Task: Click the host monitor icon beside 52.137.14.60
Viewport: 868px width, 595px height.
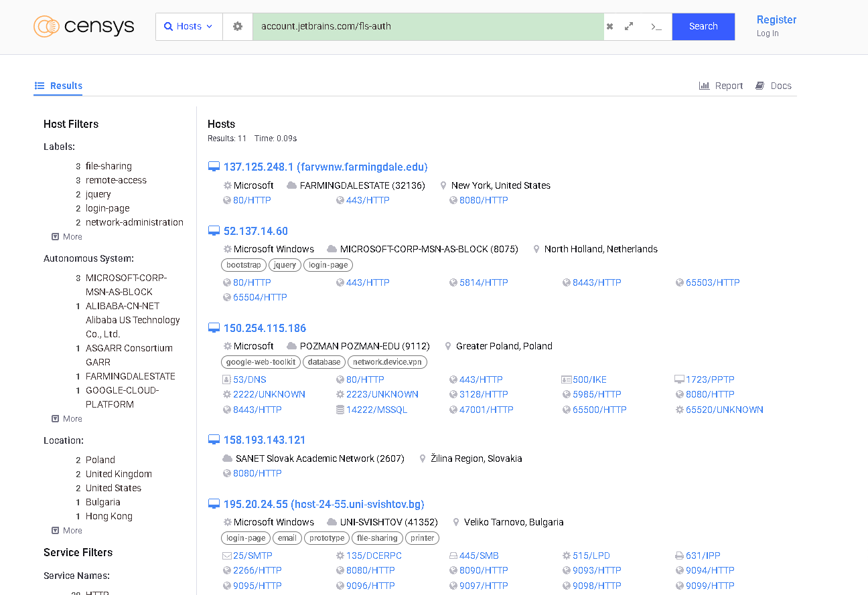Action: pyautogui.click(x=214, y=231)
